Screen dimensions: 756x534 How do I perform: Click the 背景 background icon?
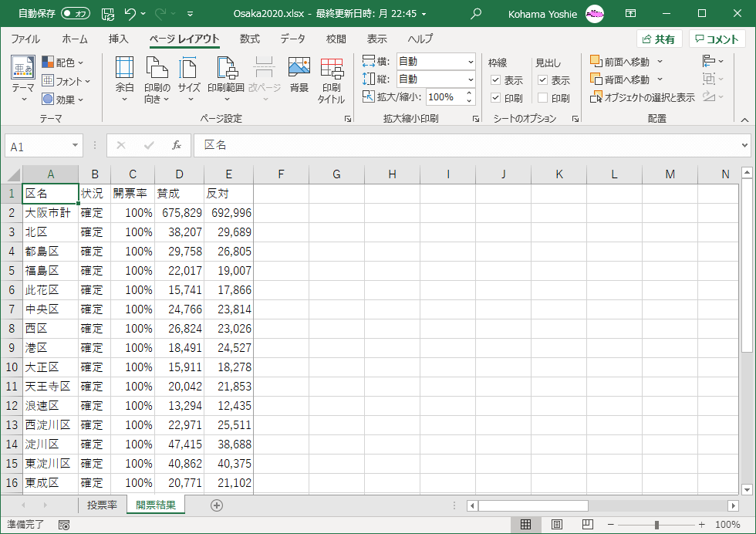(x=299, y=77)
